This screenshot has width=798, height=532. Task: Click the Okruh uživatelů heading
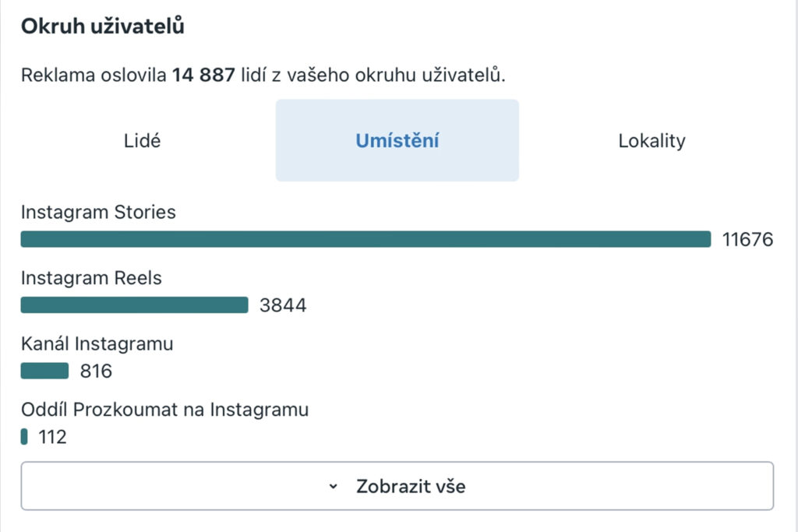102,26
